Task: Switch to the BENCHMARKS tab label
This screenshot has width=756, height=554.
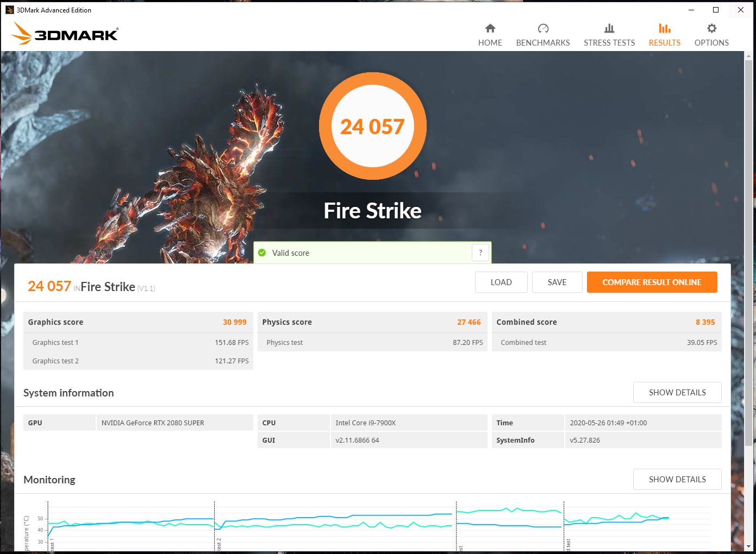Action: (x=543, y=42)
